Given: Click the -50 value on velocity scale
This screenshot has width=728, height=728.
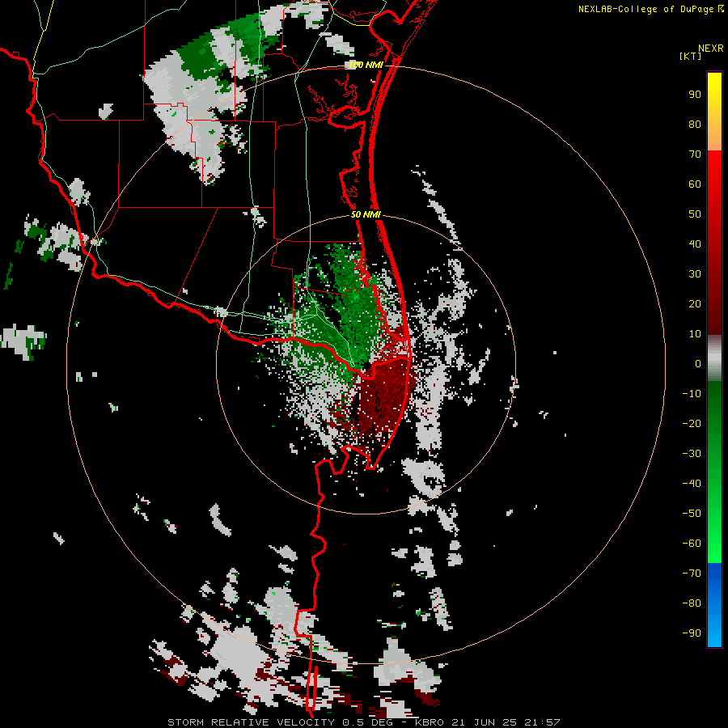Looking at the screenshot, I should [x=692, y=514].
